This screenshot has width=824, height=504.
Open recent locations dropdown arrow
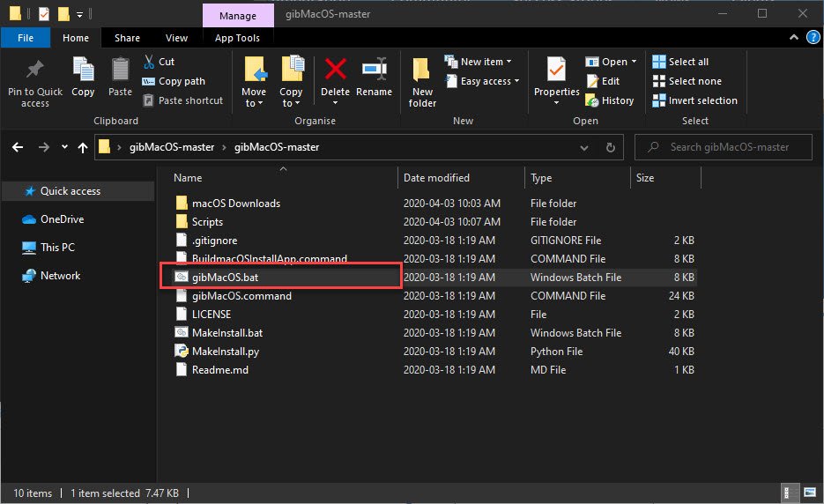pos(64,147)
